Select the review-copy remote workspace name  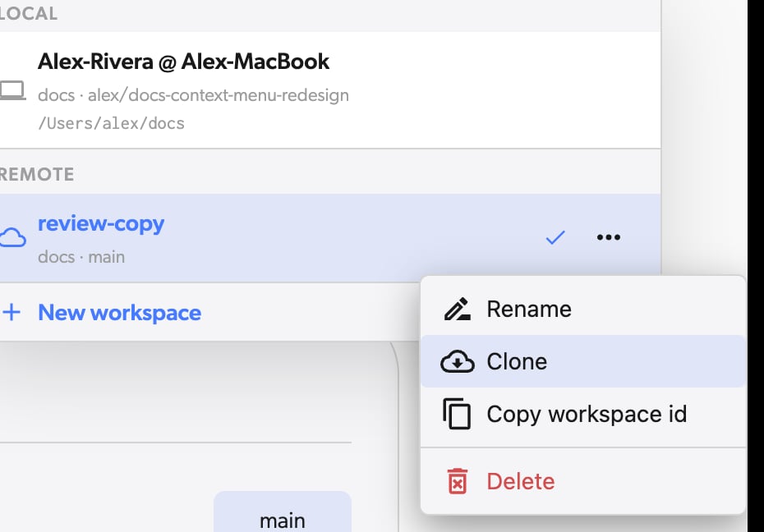coord(101,224)
